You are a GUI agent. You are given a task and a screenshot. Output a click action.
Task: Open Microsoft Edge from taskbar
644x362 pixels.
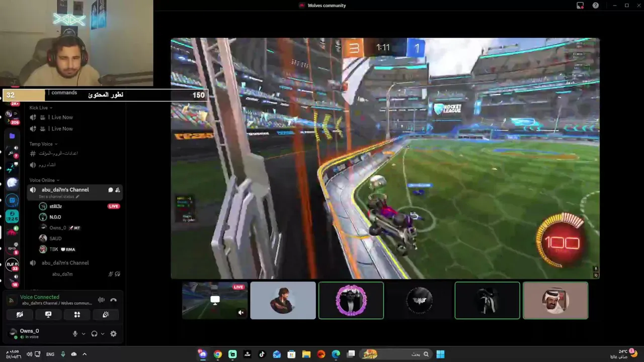click(x=336, y=354)
